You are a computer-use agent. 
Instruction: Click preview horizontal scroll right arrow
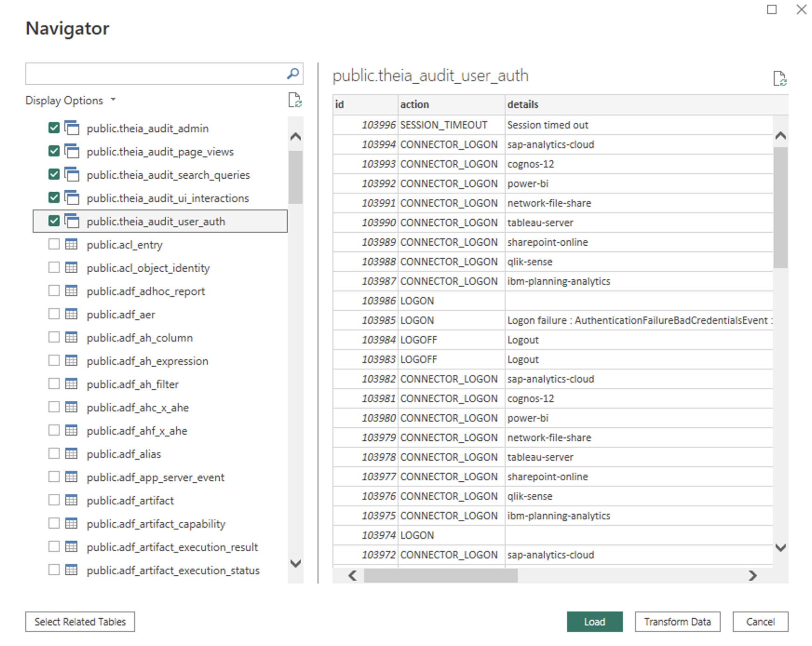coord(753,576)
